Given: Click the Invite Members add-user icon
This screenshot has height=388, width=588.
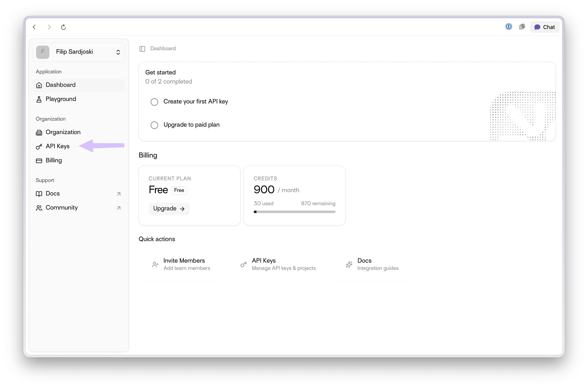Looking at the screenshot, I should click(x=155, y=264).
